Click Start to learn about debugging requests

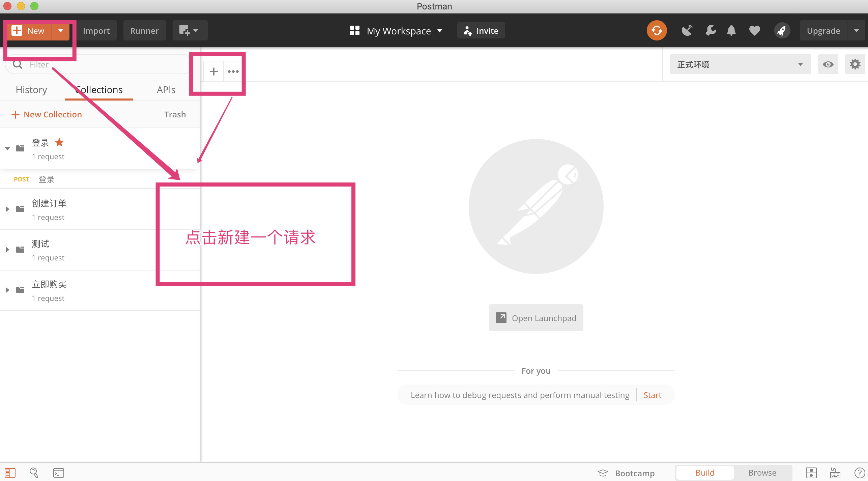652,395
